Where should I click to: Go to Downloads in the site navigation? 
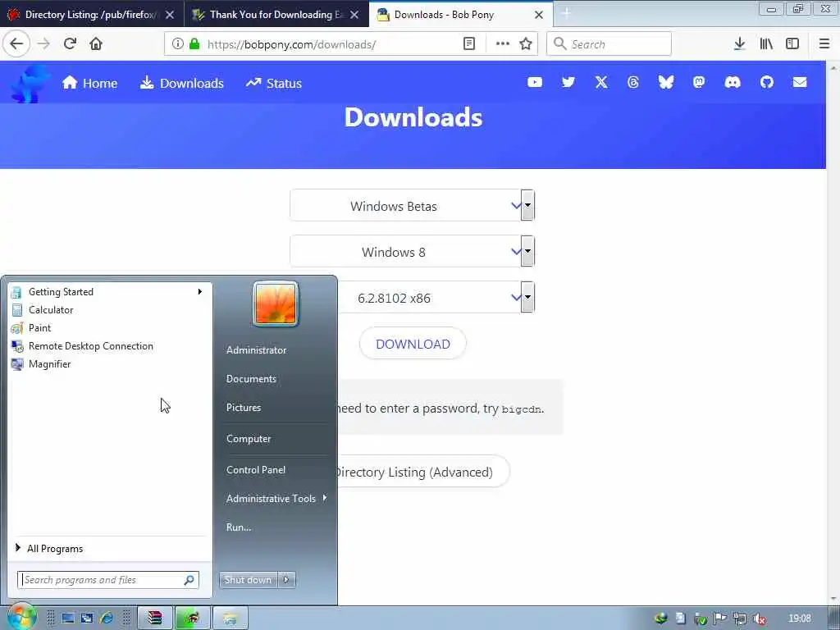coord(181,83)
